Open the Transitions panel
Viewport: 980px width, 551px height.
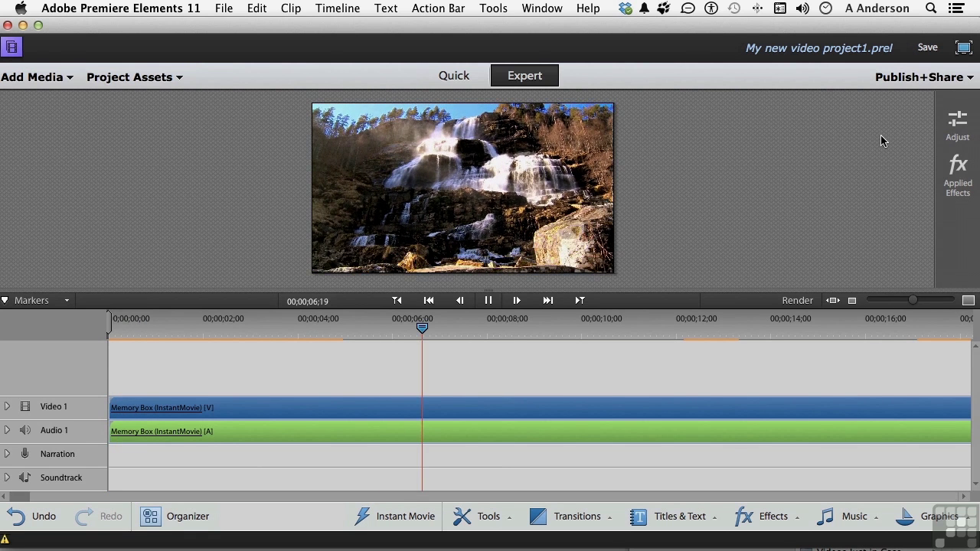[571, 516]
